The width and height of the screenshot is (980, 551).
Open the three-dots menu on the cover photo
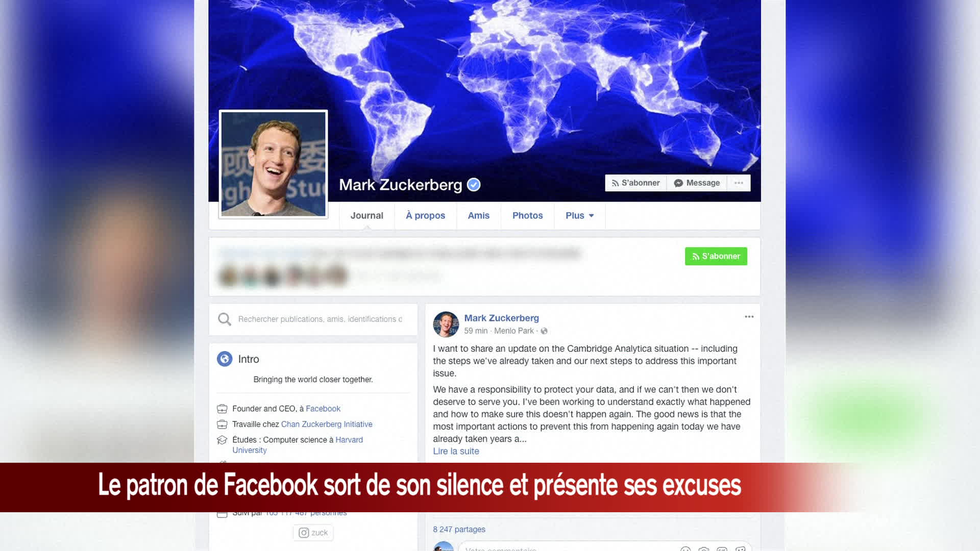pyautogui.click(x=739, y=183)
